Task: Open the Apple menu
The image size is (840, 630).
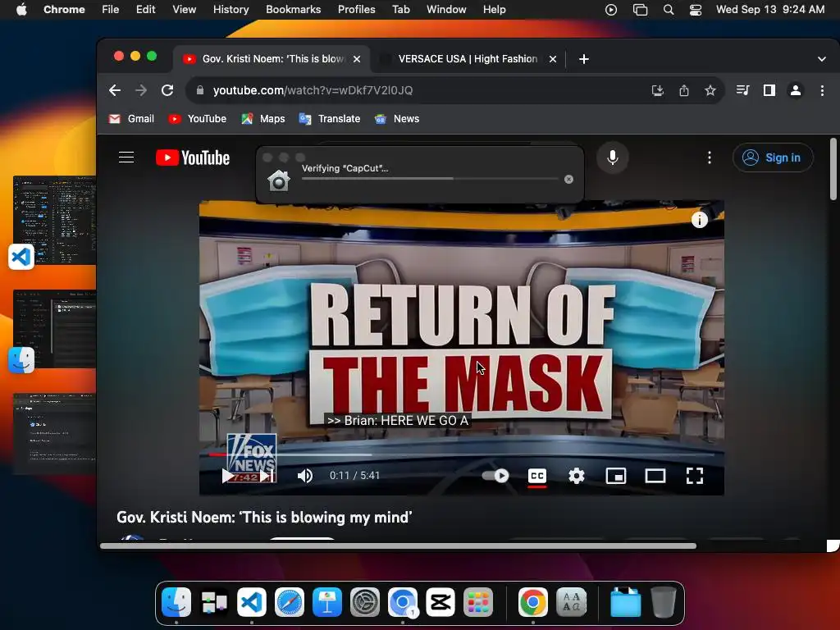Action: tap(21, 10)
